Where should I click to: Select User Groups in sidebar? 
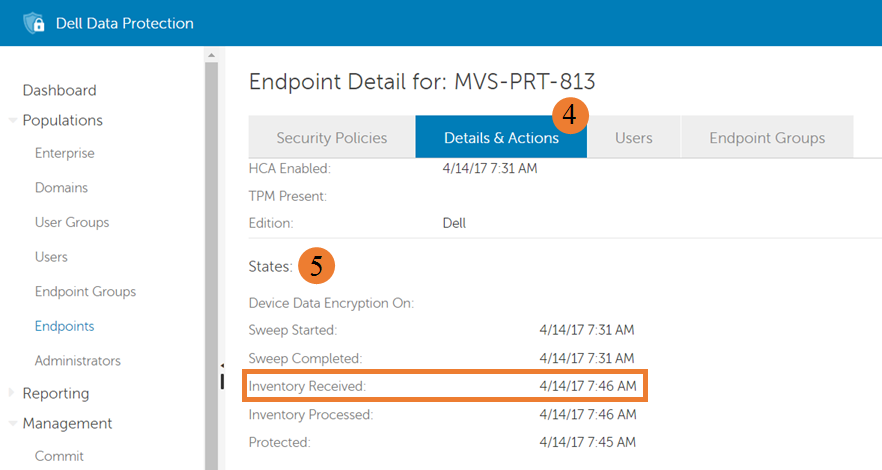click(72, 222)
